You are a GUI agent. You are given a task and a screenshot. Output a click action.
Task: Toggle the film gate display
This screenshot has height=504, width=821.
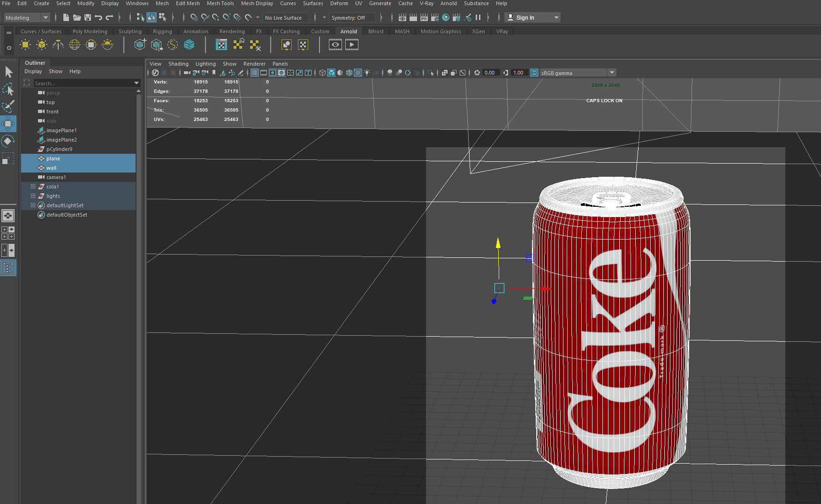point(264,73)
